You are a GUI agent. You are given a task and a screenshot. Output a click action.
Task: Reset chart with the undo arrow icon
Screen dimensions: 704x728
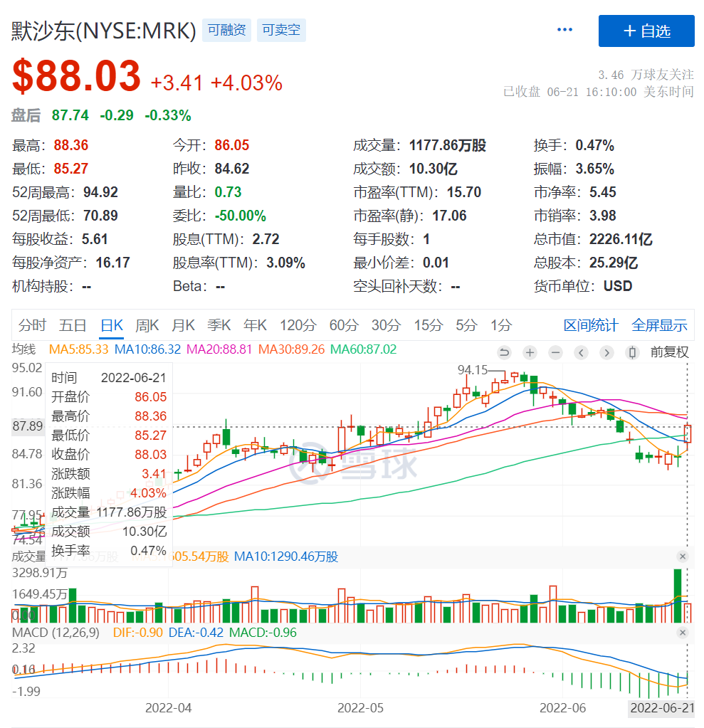[x=504, y=352]
